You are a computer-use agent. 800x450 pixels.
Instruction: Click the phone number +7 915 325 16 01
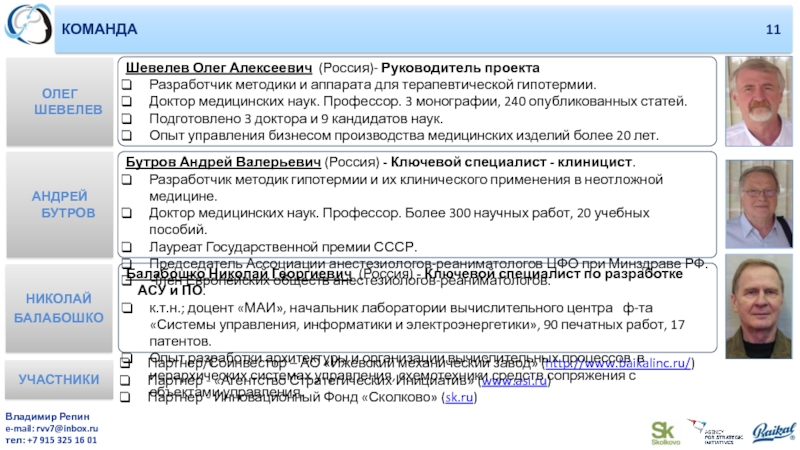(62, 440)
